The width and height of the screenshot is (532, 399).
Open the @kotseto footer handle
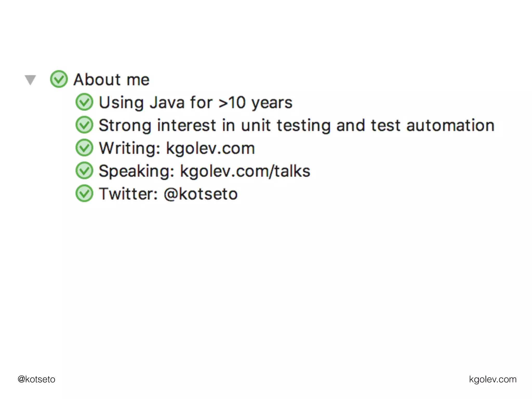pyautogui.click(x=36, y=379)
